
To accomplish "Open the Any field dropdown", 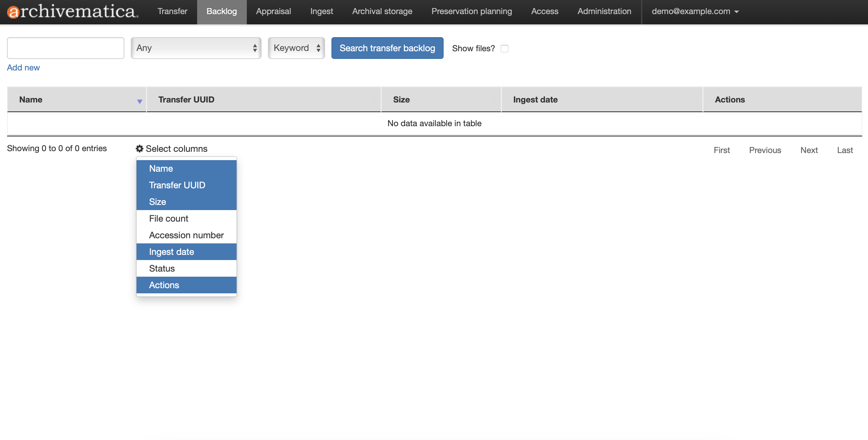I will click(196, 48).
